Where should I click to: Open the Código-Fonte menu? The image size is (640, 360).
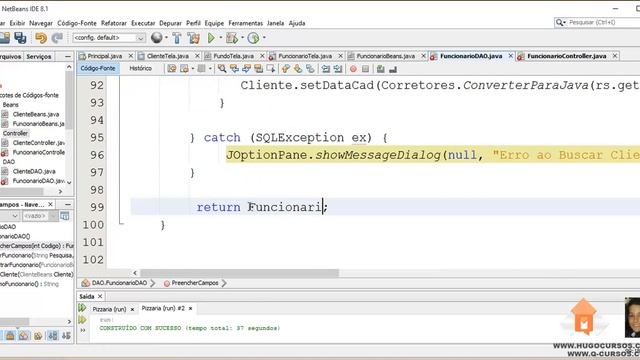tap(77, 23)
